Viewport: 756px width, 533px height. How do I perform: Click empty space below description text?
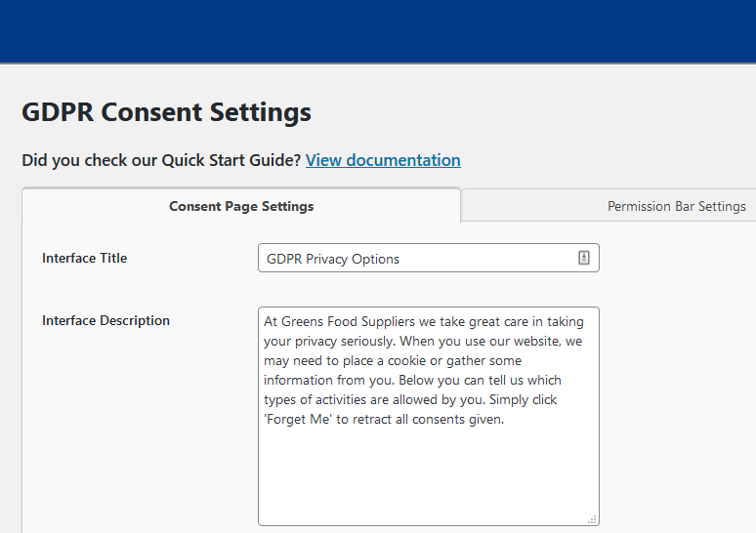[x=428, y=474]
